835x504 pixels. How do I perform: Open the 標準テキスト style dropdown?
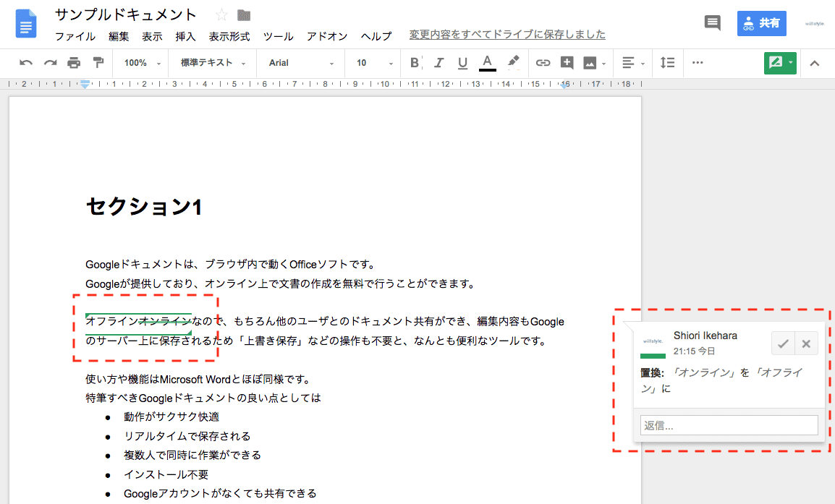pyautogui.click(x=213, y=63)
